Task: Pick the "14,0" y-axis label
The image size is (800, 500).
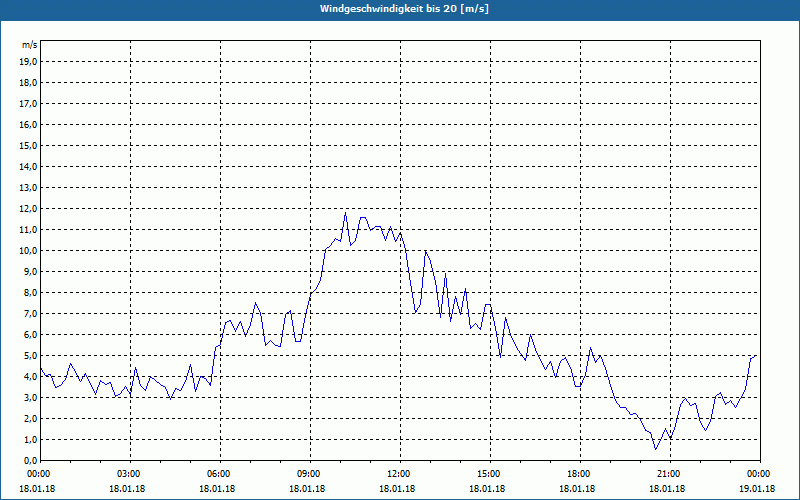Action: (29, 166)
